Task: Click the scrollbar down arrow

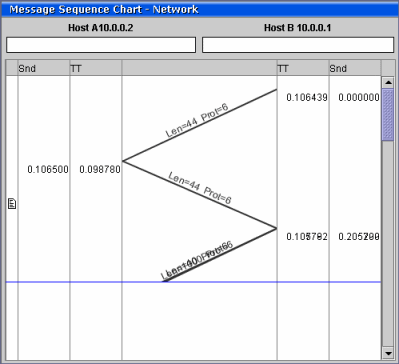Action: (388, 352)
